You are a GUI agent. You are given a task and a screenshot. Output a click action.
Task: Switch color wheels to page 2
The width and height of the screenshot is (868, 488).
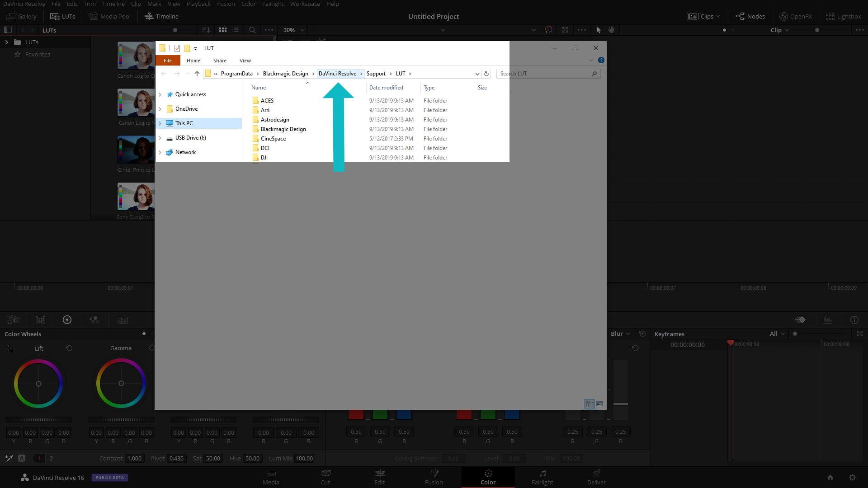(x=52, y=458)
